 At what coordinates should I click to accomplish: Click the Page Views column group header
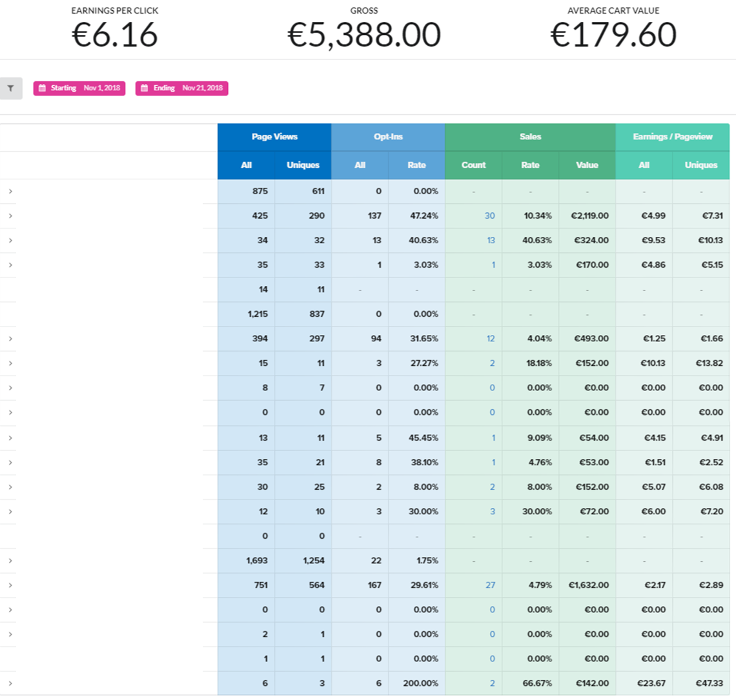click(274, 137)
